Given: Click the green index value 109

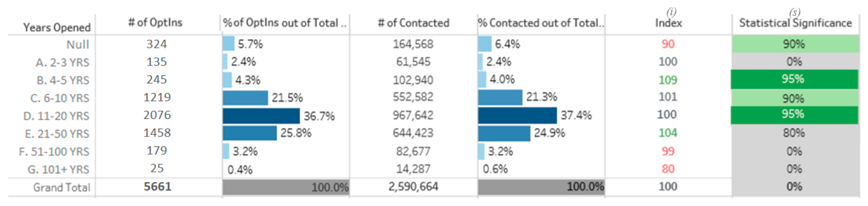Looking at the screenshot, I should pyautogui.click(x=668, y=80).
